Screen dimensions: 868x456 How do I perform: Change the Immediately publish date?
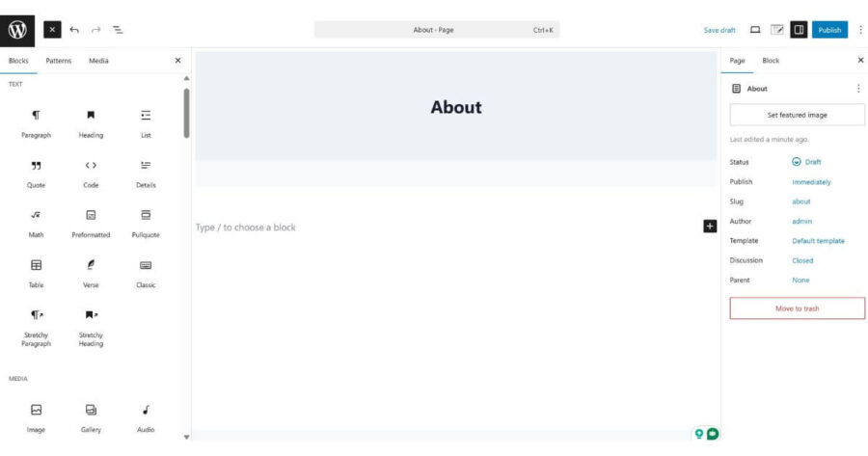click(811, 182)
